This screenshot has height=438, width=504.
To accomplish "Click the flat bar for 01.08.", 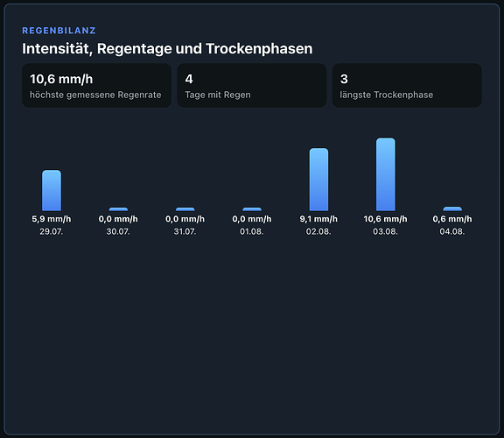I will tap(252, 209).
